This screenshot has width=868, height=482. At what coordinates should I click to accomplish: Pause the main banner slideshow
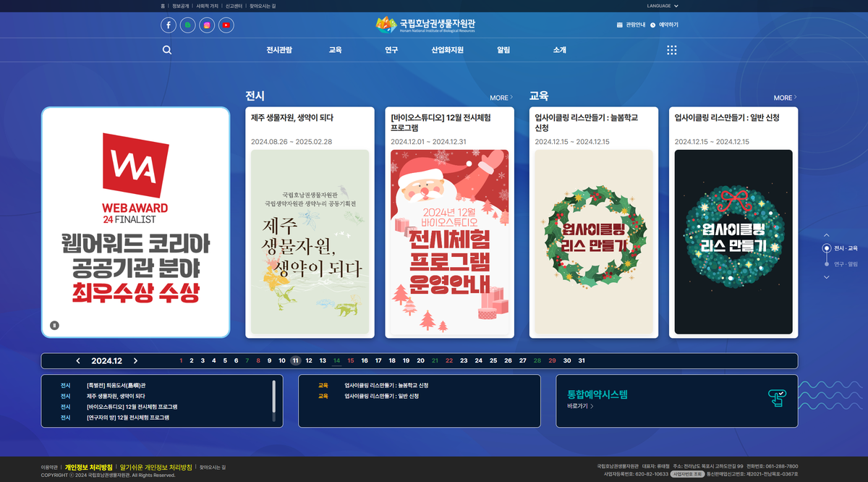[54, 325]
